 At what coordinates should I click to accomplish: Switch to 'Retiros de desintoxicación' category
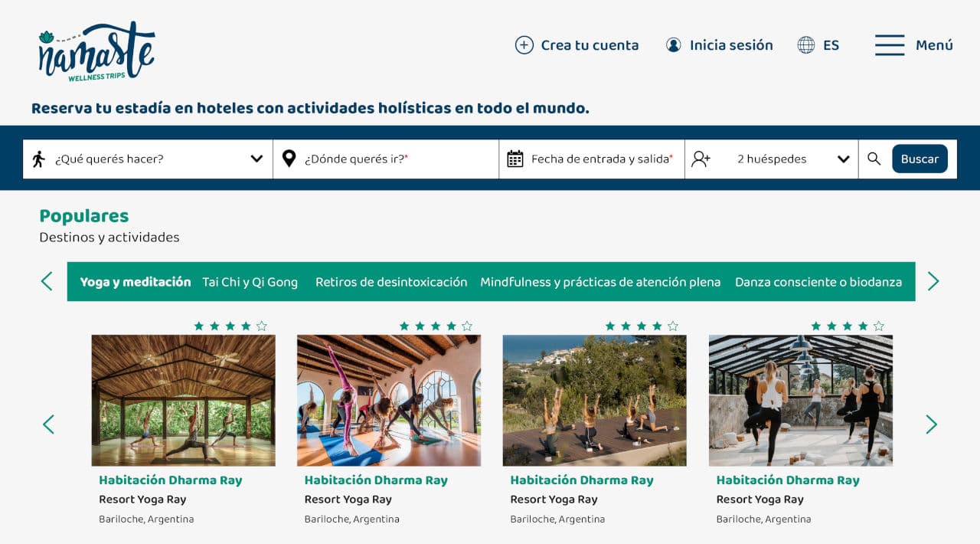pos(391,281)
